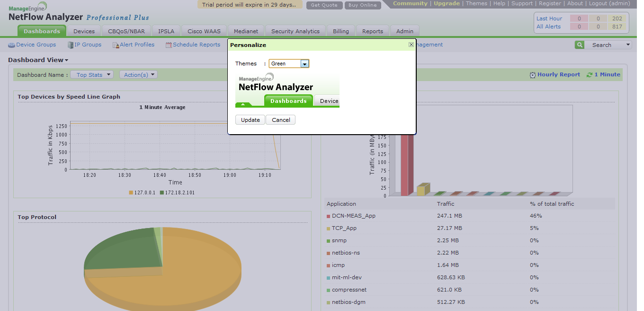This screenshot has width=644, height=311.
Task: Open the Help link
Action: 499,3
